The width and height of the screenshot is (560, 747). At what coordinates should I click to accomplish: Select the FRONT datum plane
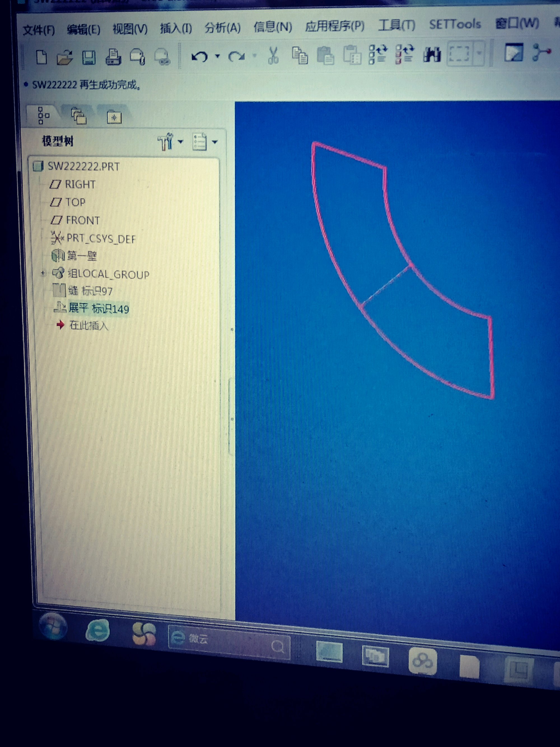click(82, 220)
